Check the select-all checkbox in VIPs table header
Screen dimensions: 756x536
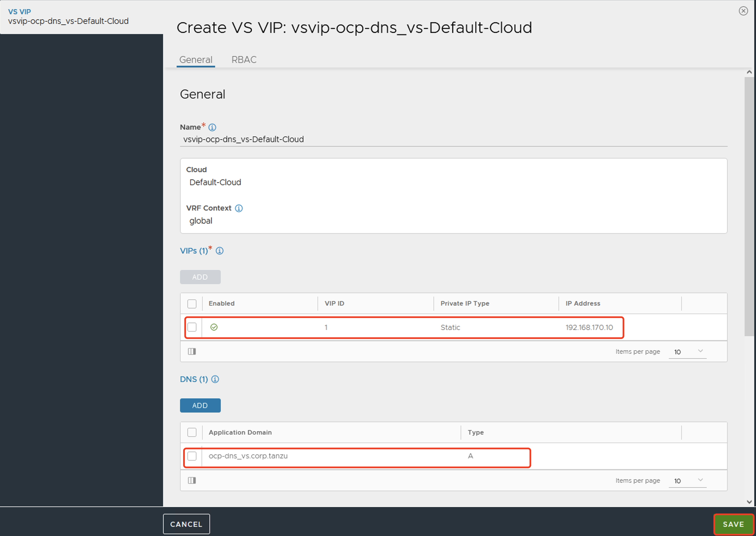pyautogui.click(x=192, y=304)
